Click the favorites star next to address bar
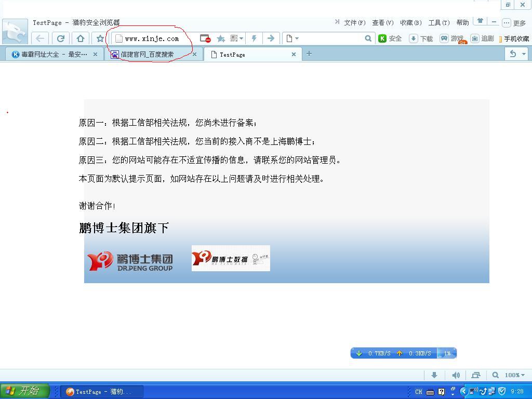Screen dimensions: 532x399 click(100, 38)
